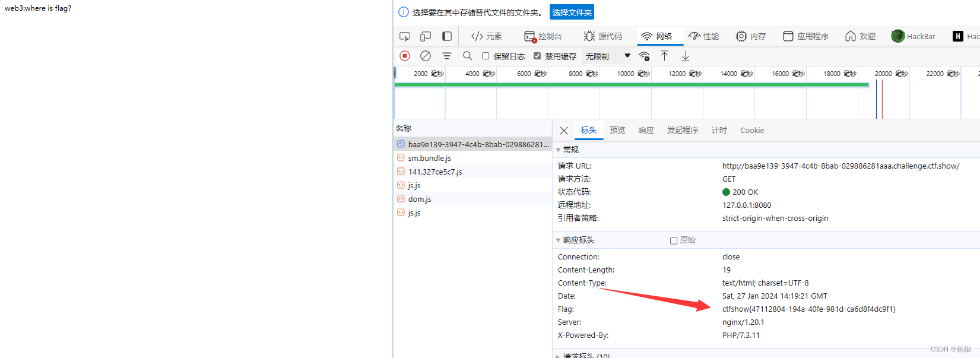The image size is (980, 358).
Task: Click the script icon of 141.327ce5c7.js
Action: click(x=401, y=172)
